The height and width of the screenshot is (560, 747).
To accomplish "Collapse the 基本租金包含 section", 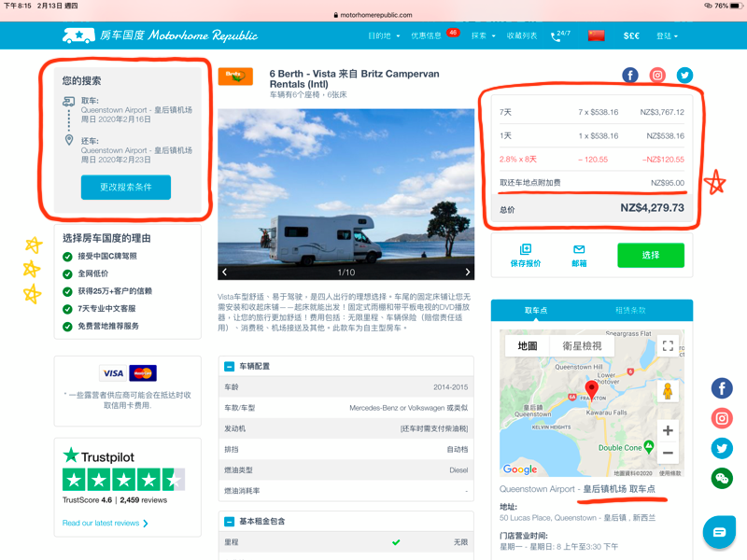I will coord(230,521).
